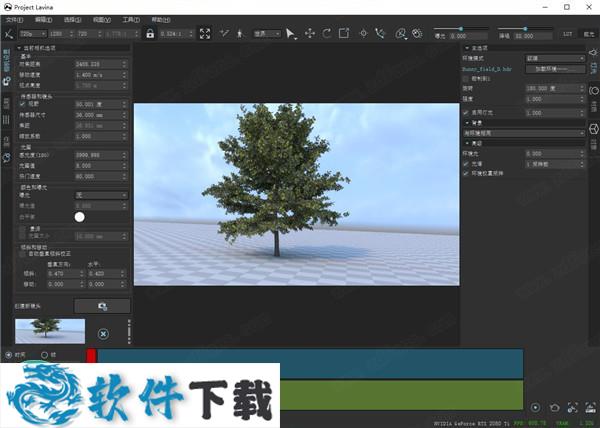Click the fit-to-view expand arrows icon
This screenshot has height=428, width=600.
point(204,33)
